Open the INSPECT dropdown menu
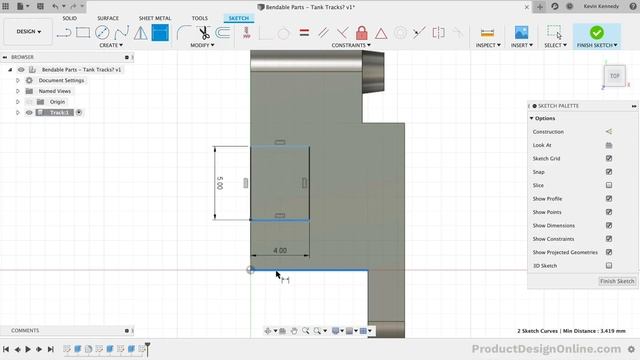640x360 pixels. pos(488,45)
